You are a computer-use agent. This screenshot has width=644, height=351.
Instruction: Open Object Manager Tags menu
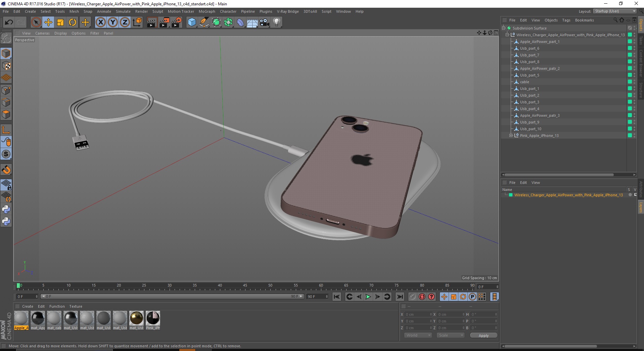pos(566,20)
